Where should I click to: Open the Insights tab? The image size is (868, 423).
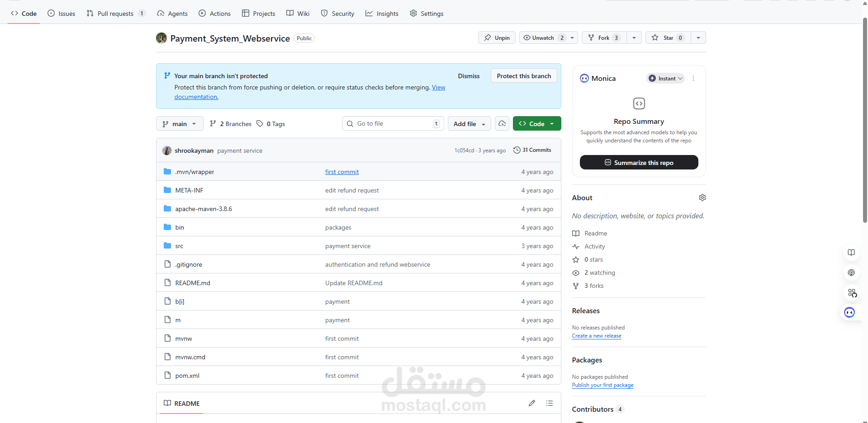coord(382,14)
